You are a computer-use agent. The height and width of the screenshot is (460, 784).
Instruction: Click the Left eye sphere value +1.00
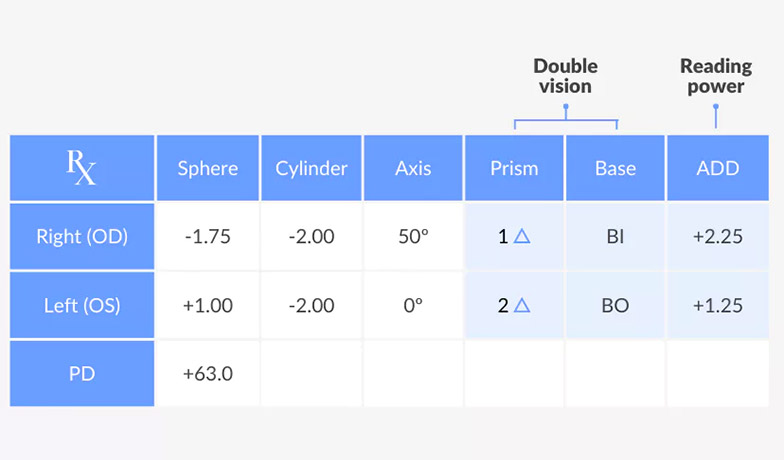point(208,305)
